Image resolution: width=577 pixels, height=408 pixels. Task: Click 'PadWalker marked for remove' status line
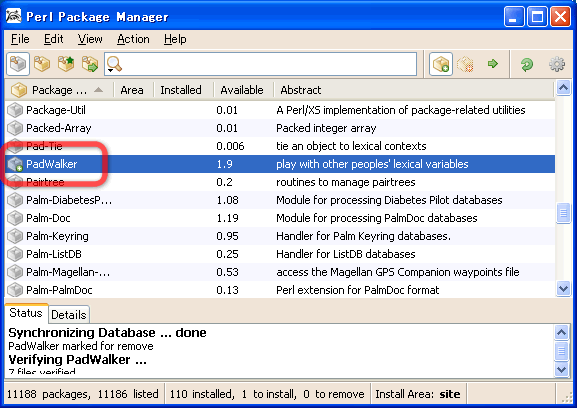tap(81, 346)
